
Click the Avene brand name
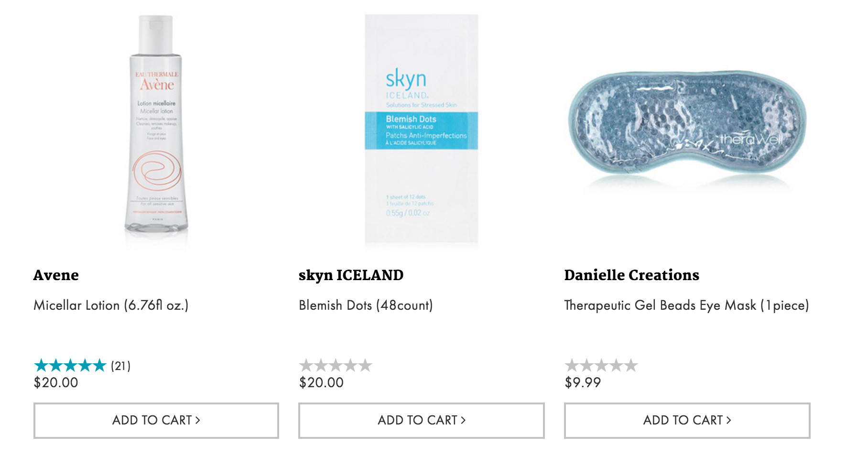pos(56,275)
